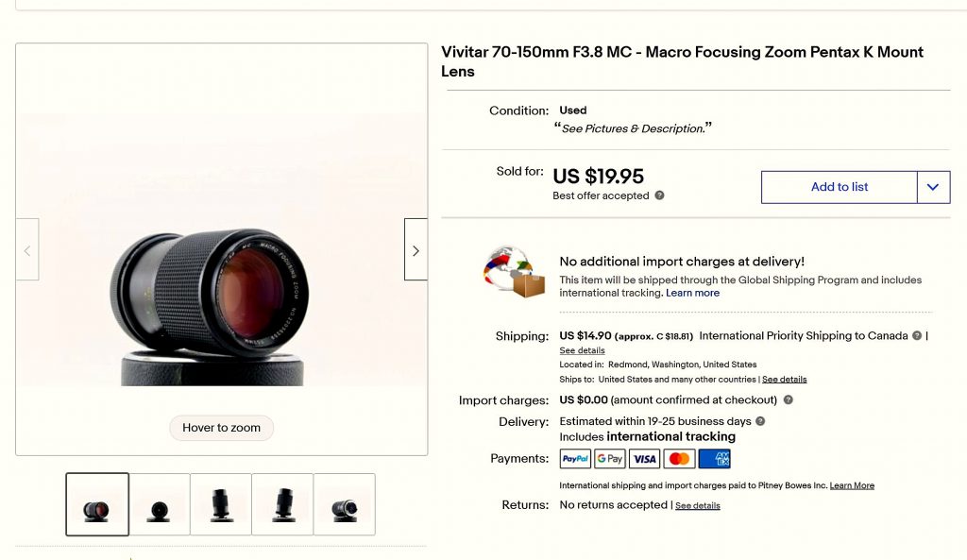967x560 pixels.
Task: Expand the Add to list dropdown arrow
Action: point(932,187)
